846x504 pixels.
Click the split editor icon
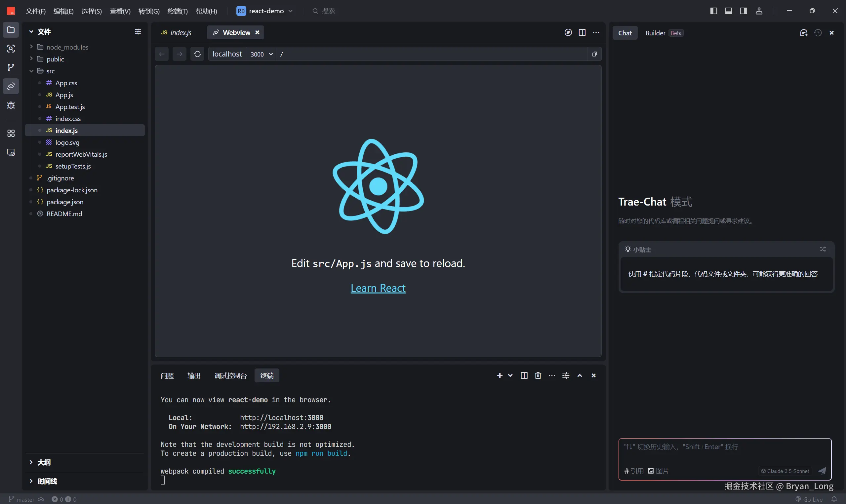[582, 32]
